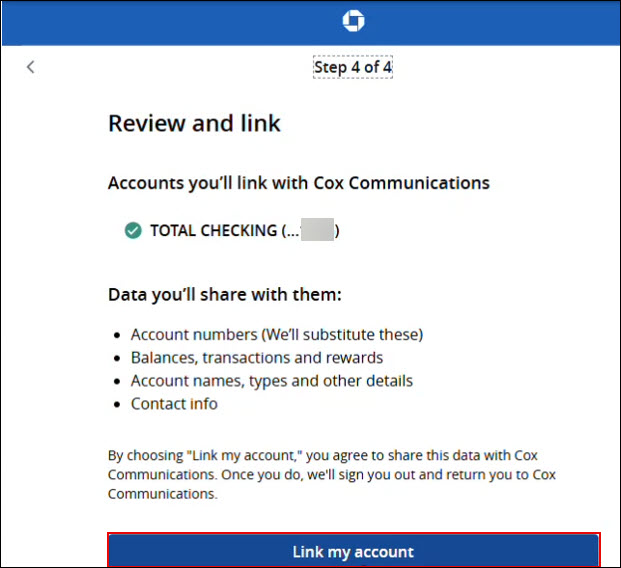
Task: Select the Contact info bullet item
Action: (x=174, y=404)
